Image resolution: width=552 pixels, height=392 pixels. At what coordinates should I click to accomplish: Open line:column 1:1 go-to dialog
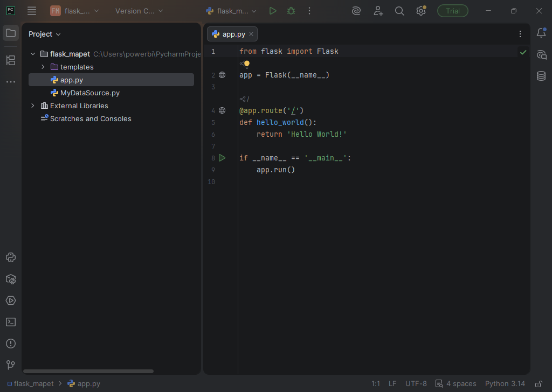[376, 383]
